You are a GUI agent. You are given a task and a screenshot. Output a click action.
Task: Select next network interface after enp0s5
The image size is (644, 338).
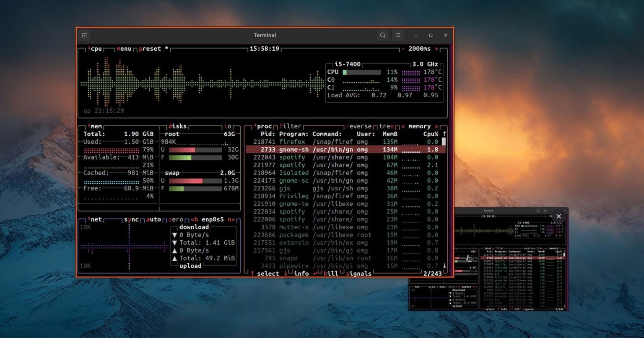pos(231,220)
